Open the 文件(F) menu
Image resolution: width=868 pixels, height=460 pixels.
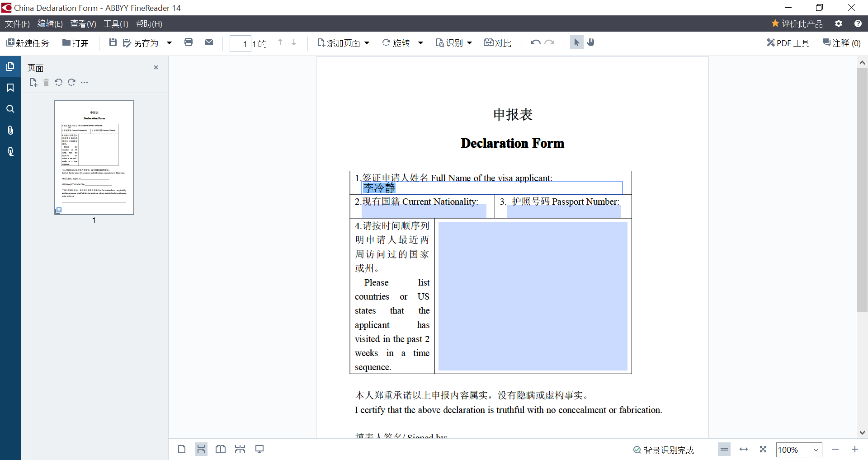point(17,24)
